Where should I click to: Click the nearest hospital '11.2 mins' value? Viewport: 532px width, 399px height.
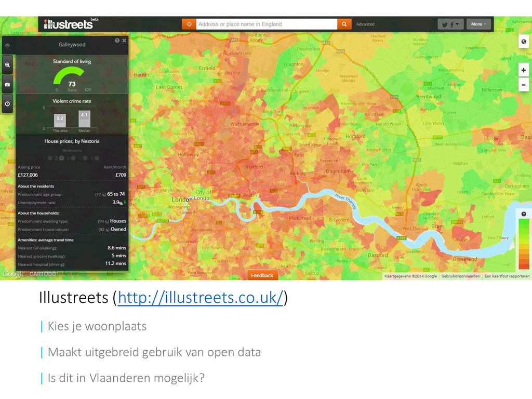[116, 263]
